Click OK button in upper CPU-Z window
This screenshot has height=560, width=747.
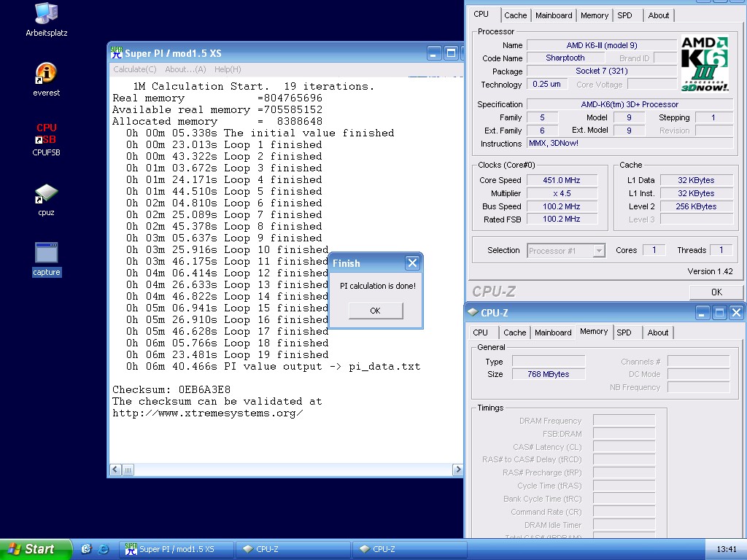(716, 292)
